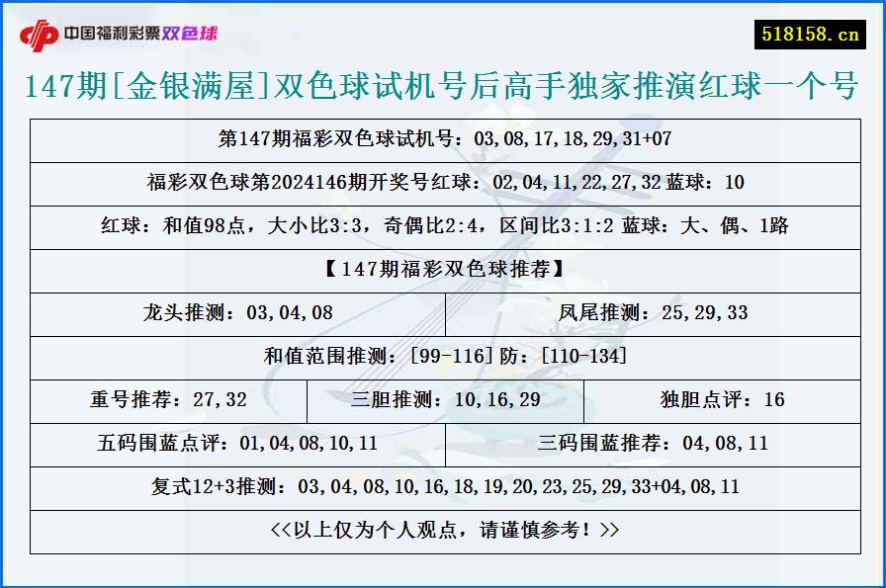
Task: Select the 和值范围推测 [99-116] row
Action: (x=443, y=357)
